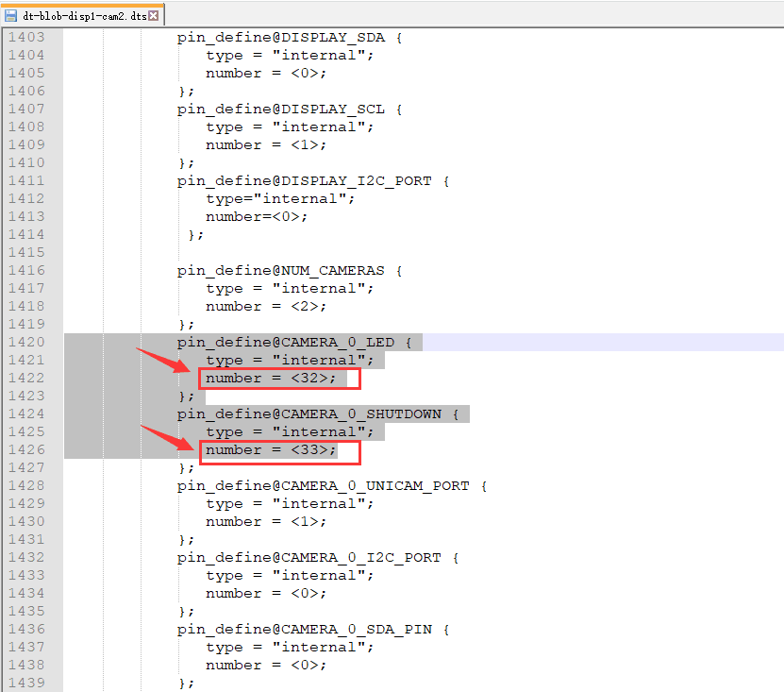Viewport: 784px width, 692px height.
Task: Place cursor on number = <33> line
Action: (271, 449)
